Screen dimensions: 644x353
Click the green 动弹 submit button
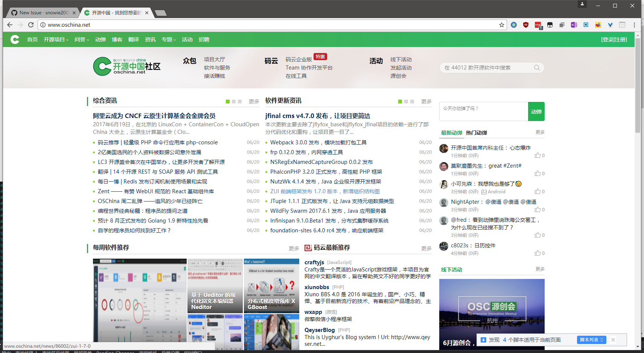536,112
